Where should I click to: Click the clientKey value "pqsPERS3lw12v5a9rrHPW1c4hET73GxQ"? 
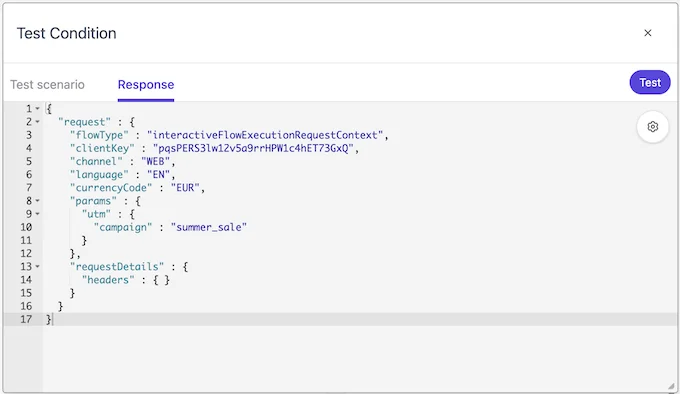coord(253,148)
